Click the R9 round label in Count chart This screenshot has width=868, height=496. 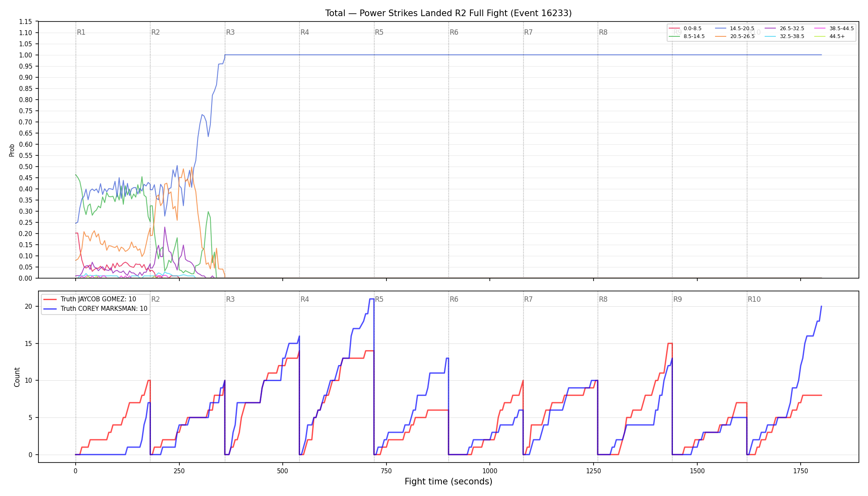click(677, 299)
